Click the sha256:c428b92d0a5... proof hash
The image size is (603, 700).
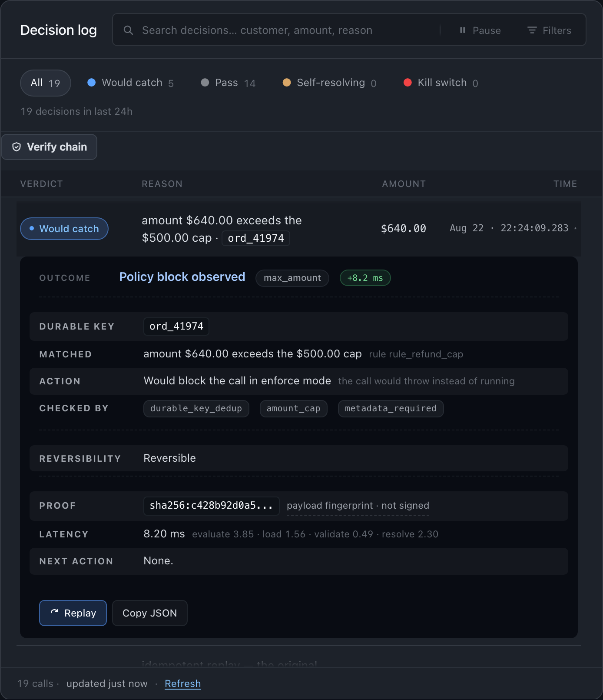click(x=212, y=506)
